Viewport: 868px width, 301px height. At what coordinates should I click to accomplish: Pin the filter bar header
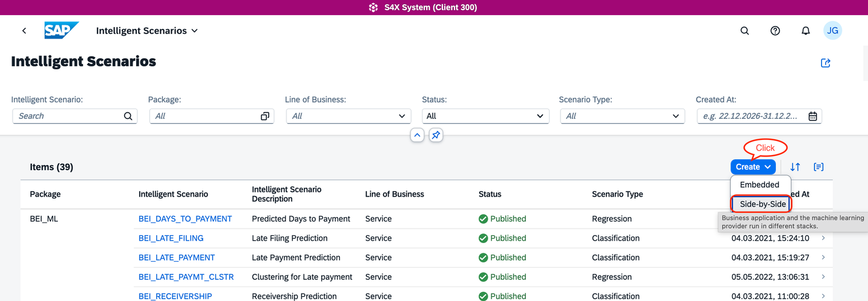click(x=436, y=135)
